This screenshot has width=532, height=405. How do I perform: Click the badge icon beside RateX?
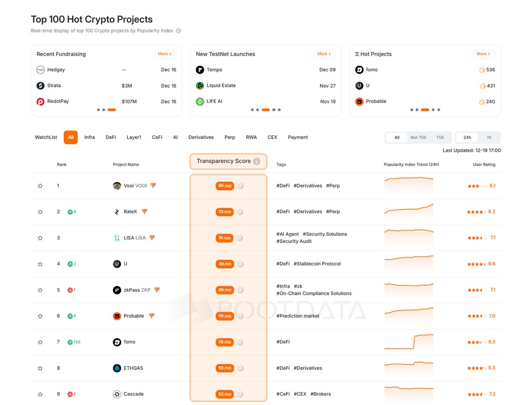click(144, 212)
